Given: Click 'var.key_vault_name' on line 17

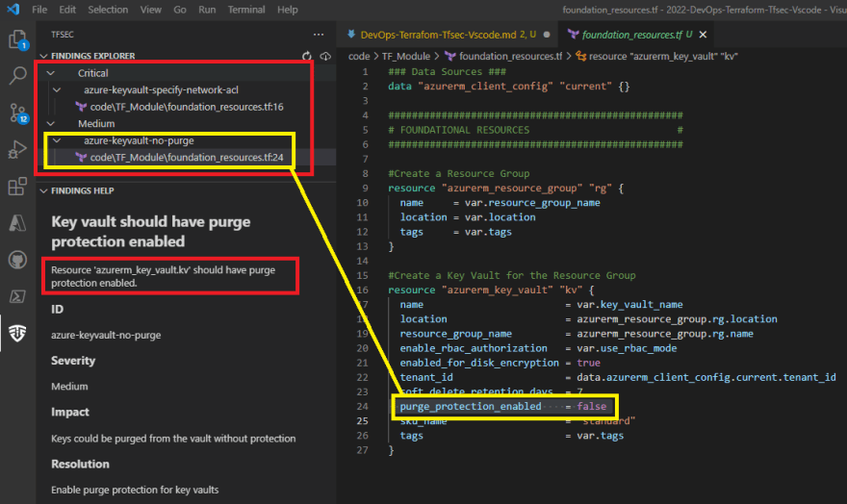Looking at the screenshot, I should coord(629,304).
